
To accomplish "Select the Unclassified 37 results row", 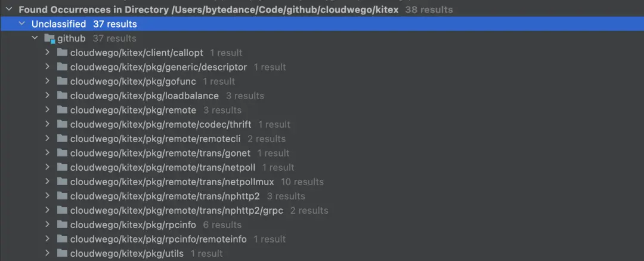I will point(84,24).
